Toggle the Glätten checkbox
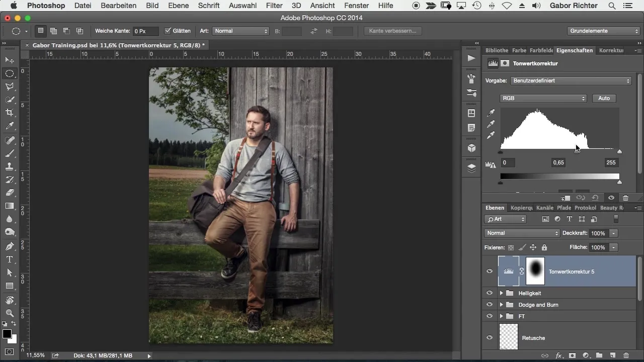Viewport: 644px width, 362px height. pos(168,31)
